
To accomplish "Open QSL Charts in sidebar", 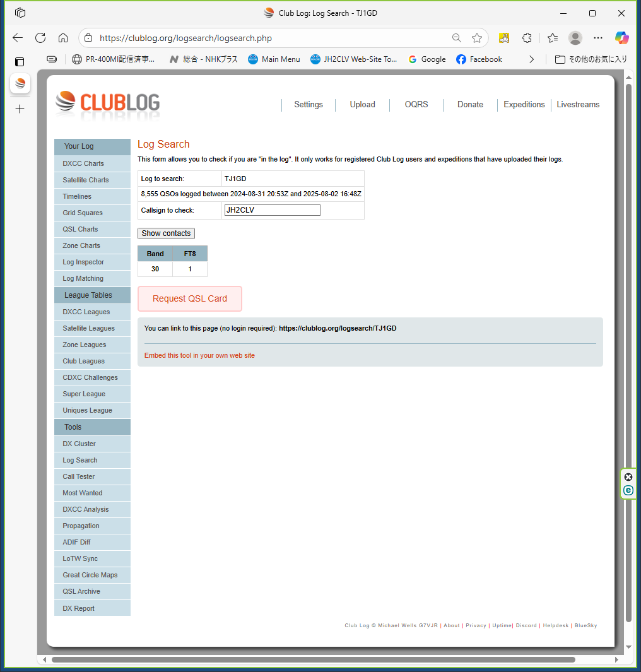I will point(92,229).
